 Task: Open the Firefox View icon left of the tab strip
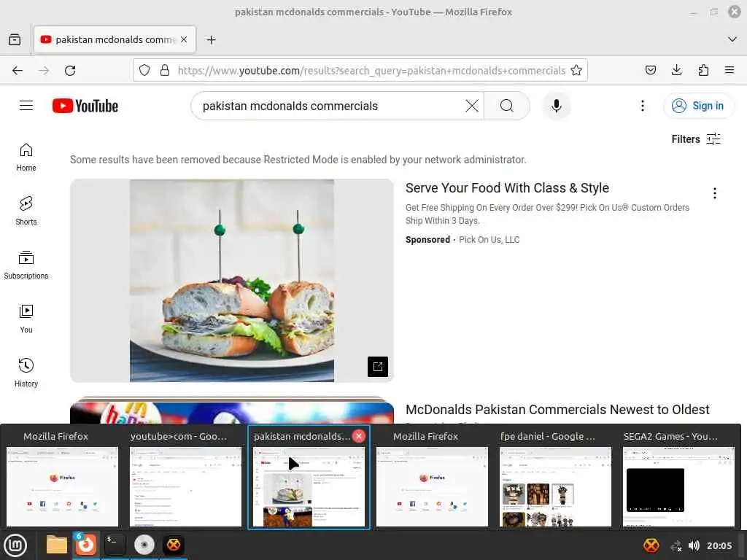[x=15, y=39]
